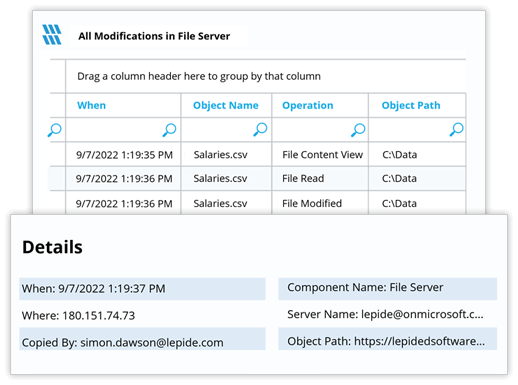
Task: Click the 'Component Name: File Server' detail
Action: (x=388, y=289)
